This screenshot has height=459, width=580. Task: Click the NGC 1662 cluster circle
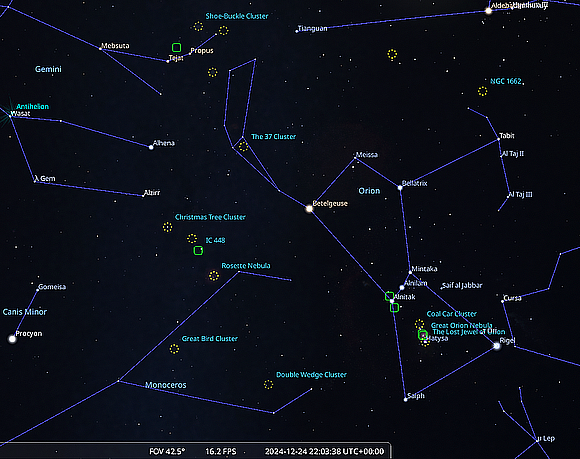(482, 91)
